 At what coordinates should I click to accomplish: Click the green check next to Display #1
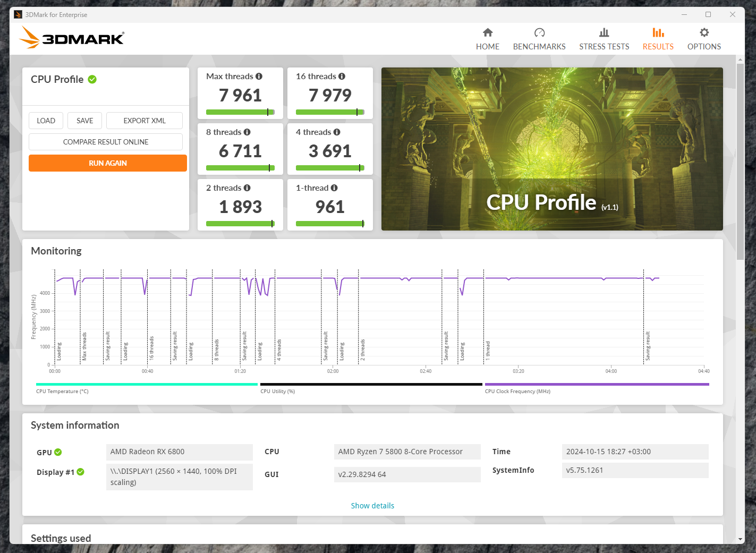81,472
